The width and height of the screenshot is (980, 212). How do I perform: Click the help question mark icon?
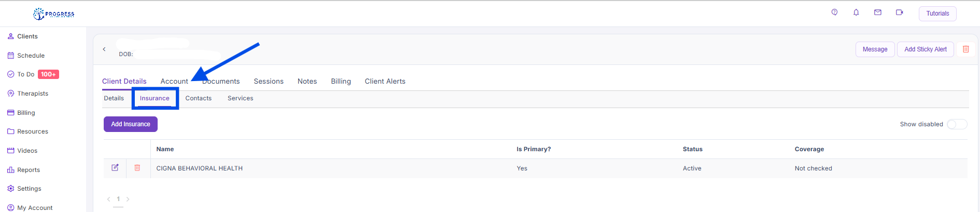[x=834, y=12]
